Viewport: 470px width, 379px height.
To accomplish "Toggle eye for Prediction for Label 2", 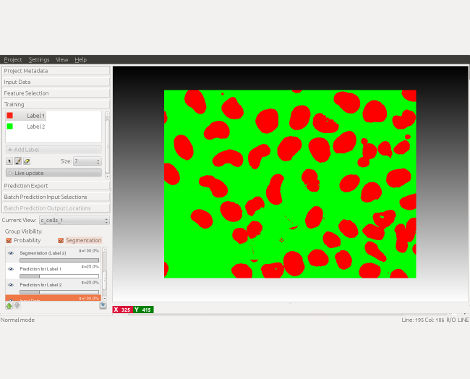I will (x=11, y=285).
